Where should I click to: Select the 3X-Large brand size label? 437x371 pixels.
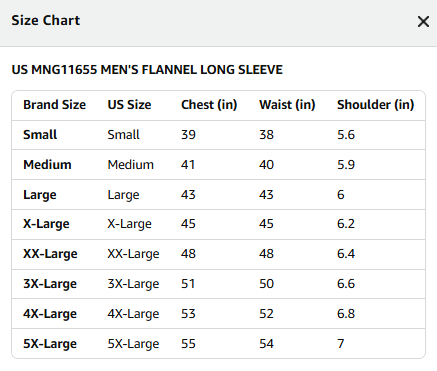click(50, 284)
